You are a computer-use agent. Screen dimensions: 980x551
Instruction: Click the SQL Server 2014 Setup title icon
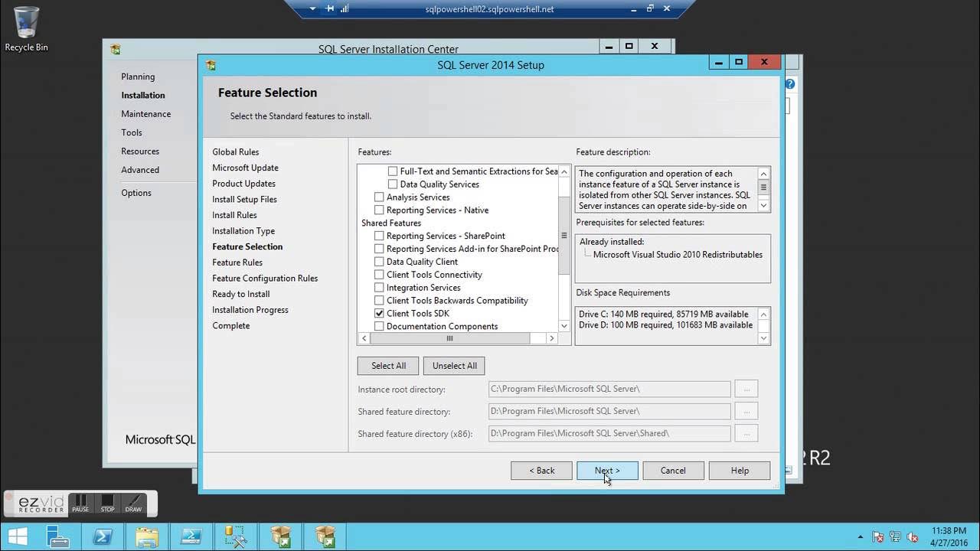point(211,65)
